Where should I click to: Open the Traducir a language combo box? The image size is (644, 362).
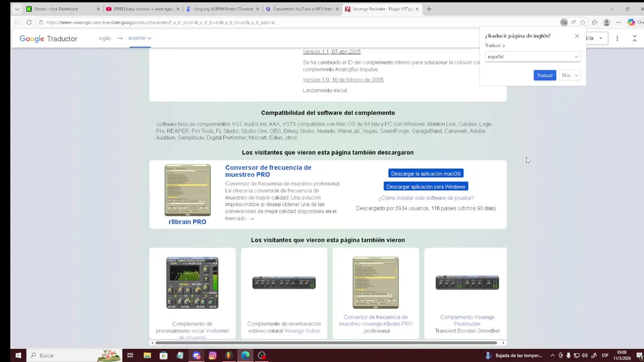pyautogui.click(x=533, y=57)
